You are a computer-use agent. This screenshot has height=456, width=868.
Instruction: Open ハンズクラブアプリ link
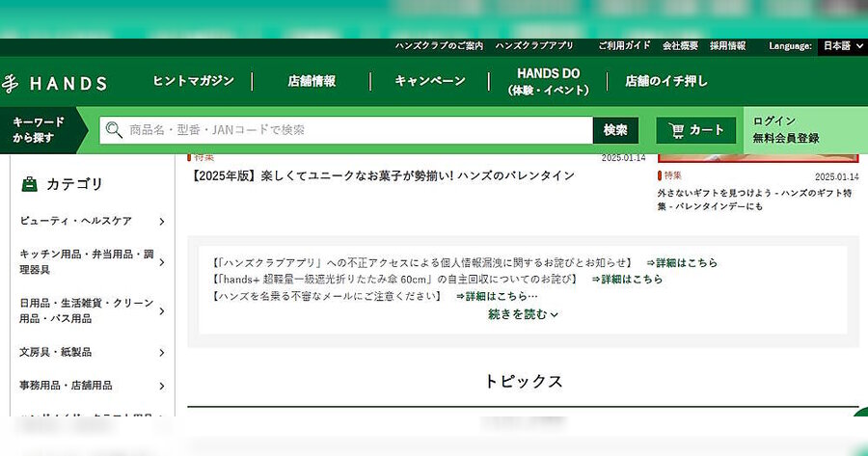click(534, 46)
